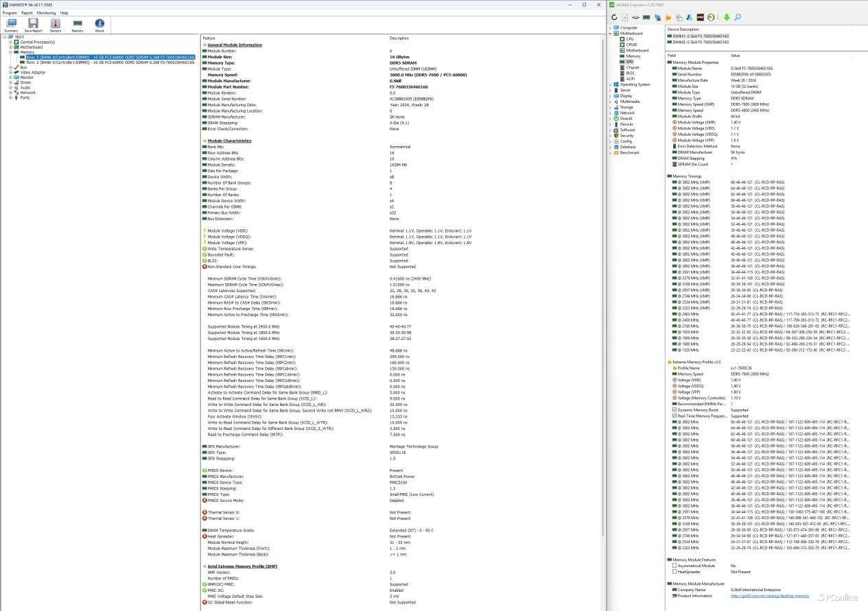Click the green download arrow icon
Image resolution: width=868 pixels, height=611 pixels.
[x=727, y=17]
